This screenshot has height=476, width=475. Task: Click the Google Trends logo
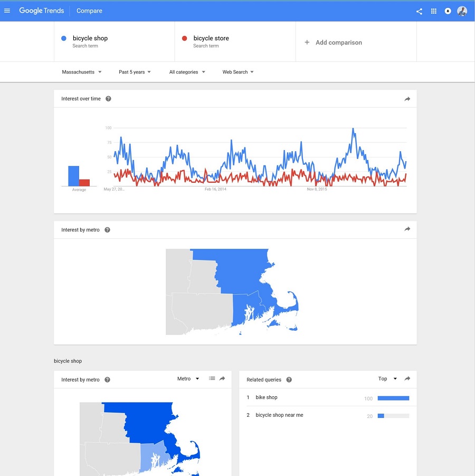point(42,11)
